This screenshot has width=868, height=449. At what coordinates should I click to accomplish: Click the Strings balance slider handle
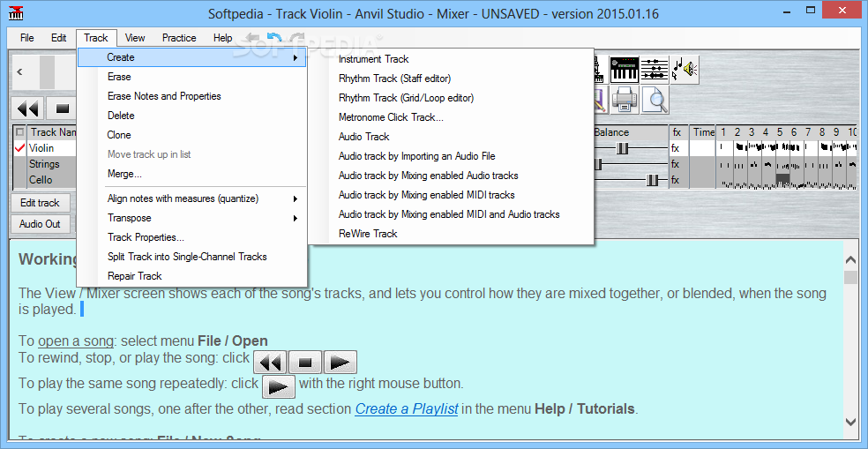point(597,164)
